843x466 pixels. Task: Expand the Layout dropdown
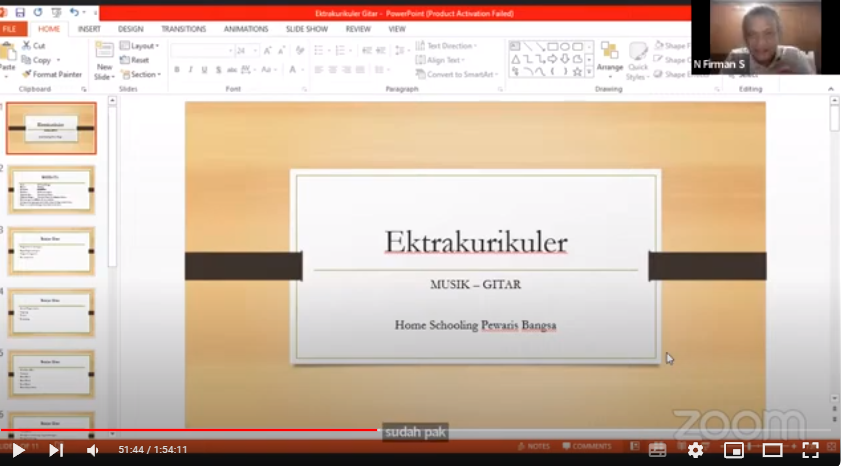click(139, 46)
